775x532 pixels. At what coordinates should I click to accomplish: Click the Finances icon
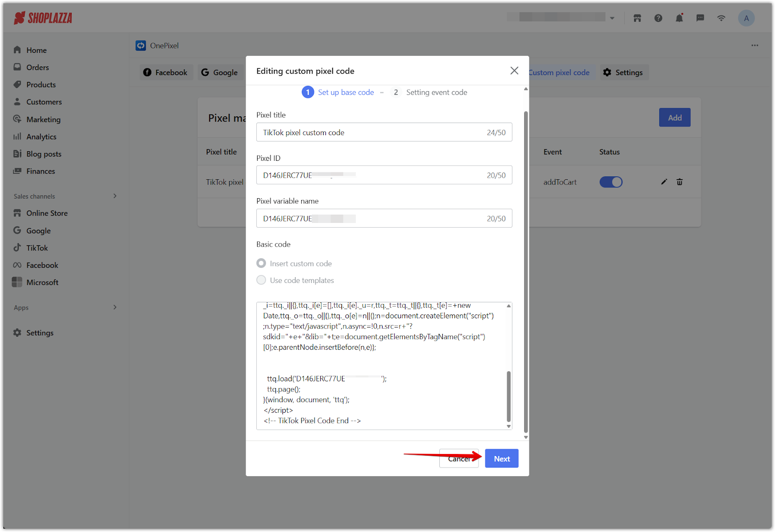tap(17, 171)
